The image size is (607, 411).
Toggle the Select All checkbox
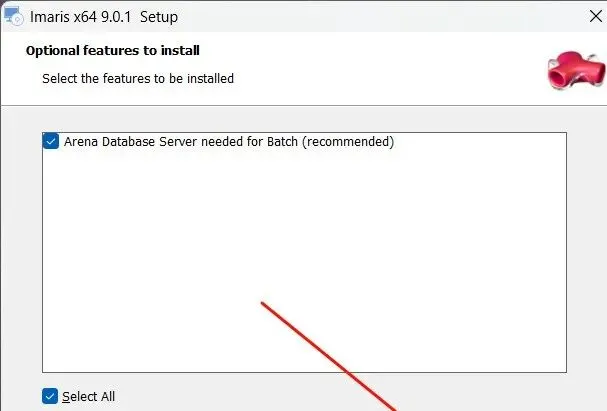[50, 396]
